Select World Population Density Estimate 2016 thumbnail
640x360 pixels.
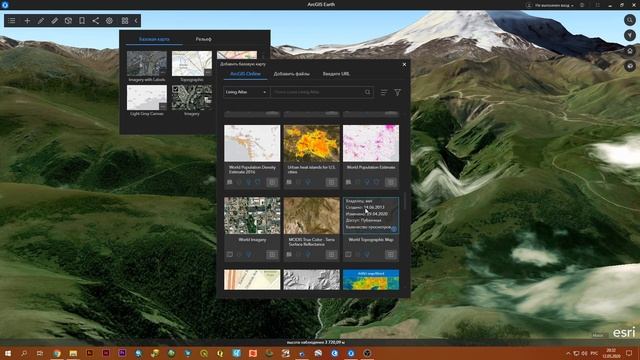click(252, 143)
